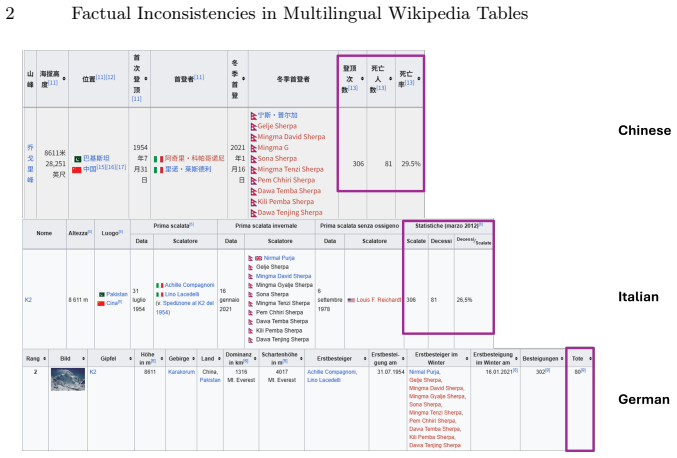Image resolution: width=677 pixels, height=458 pixels.
Task: Click Pakistan flag icon in Italian table
Action: [101, 294]
